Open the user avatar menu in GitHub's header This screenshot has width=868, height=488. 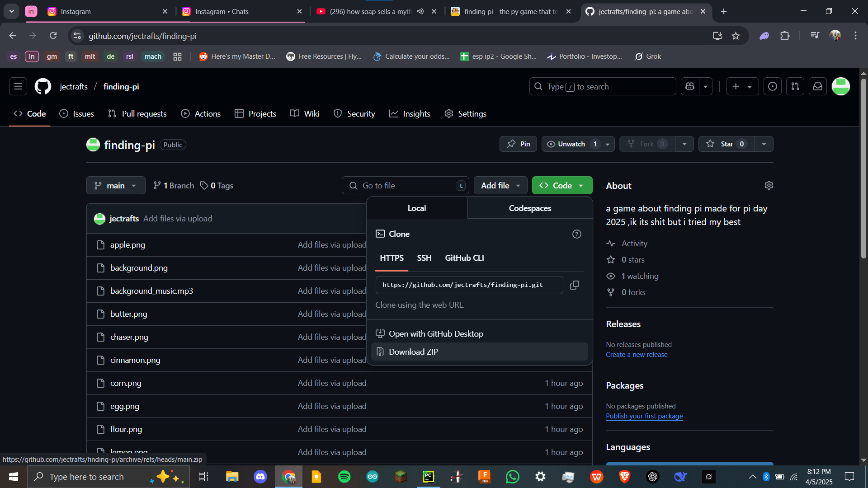click(841, 86)
